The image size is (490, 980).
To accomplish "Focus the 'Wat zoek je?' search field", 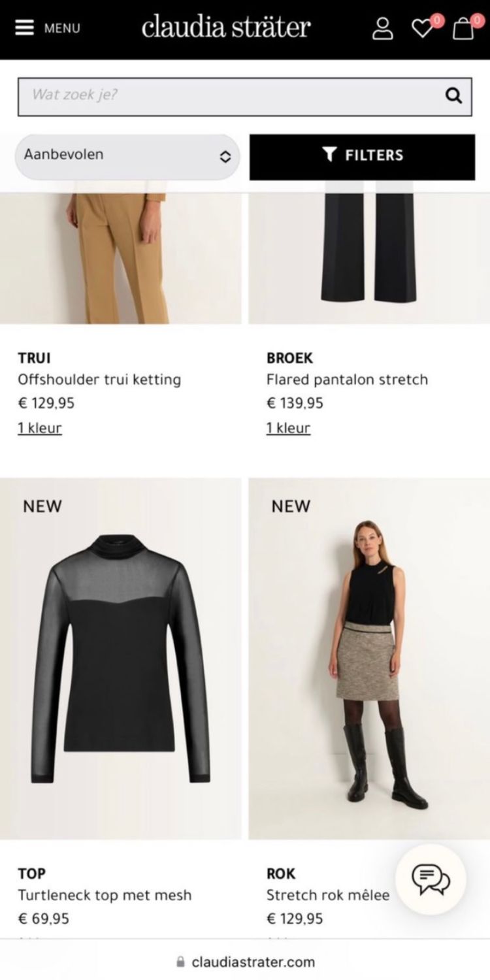I will pos(244,97).
